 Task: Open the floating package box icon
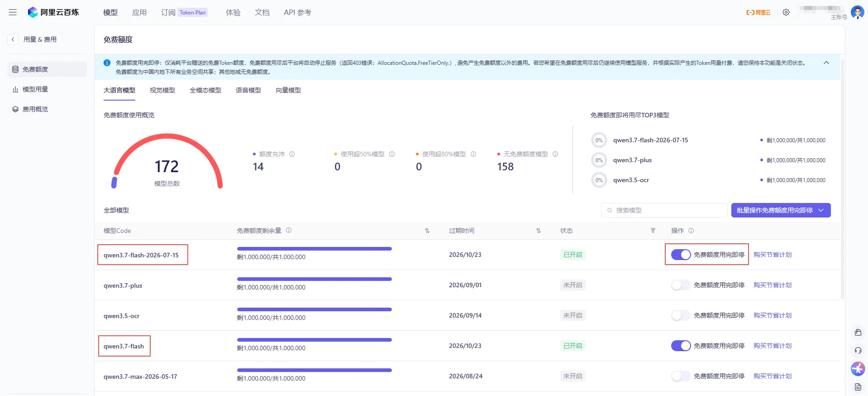[x=858, y=333]
